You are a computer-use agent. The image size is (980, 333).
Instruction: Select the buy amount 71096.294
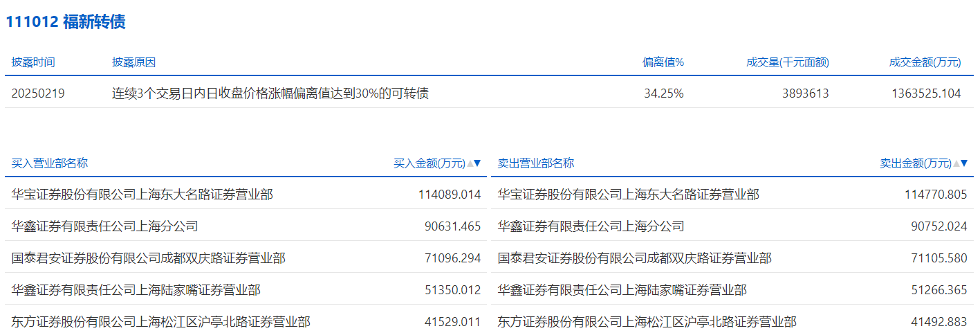click(x=452, y=258)
